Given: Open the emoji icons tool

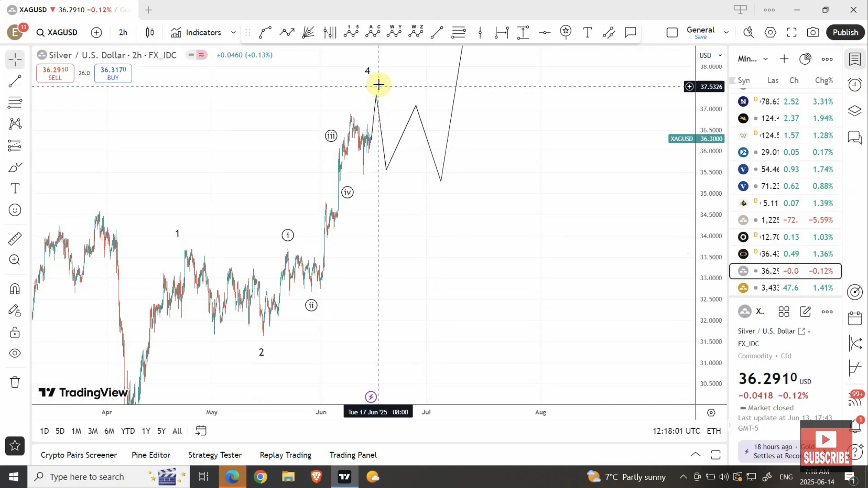Looking at the screenshot, I should (x=15, y=210).
